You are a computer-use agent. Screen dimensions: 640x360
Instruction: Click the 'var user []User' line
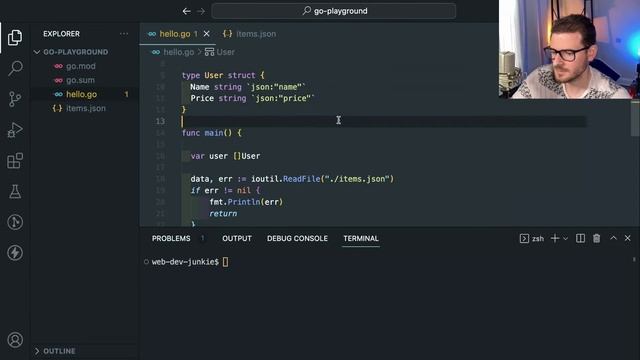(x=225, y=156)
